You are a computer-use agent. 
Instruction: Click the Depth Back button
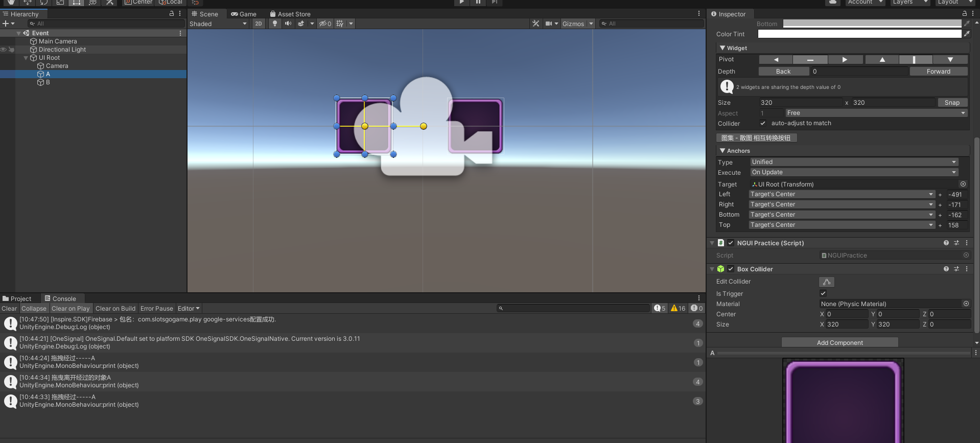coord(783,72)
